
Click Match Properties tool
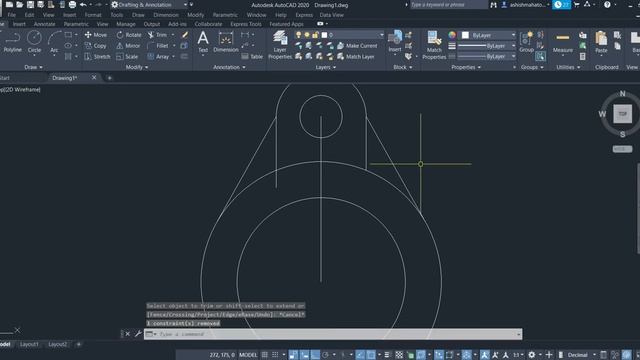coord(434,45)
